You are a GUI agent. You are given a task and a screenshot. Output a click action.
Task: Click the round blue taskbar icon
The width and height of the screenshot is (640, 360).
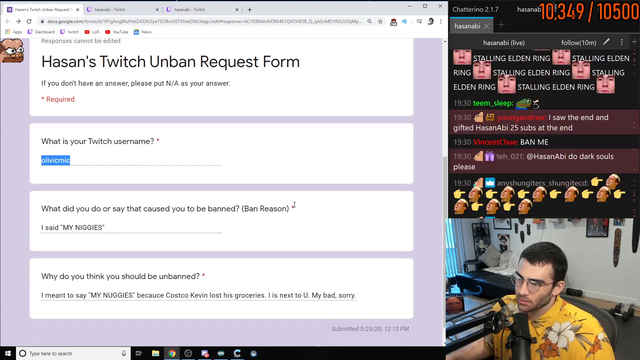pyautogui.click(x=253, y=353)
